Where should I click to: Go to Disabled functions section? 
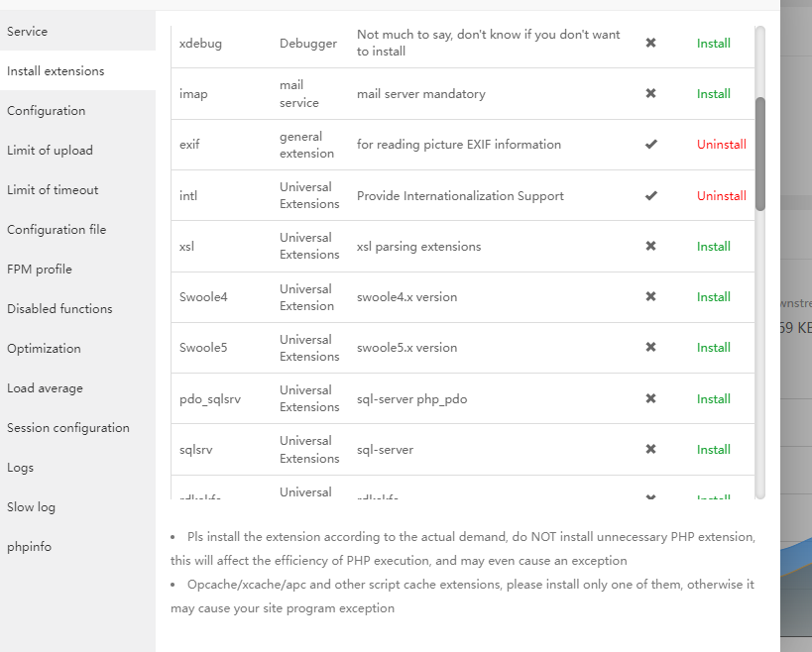(x=59, y=308)
